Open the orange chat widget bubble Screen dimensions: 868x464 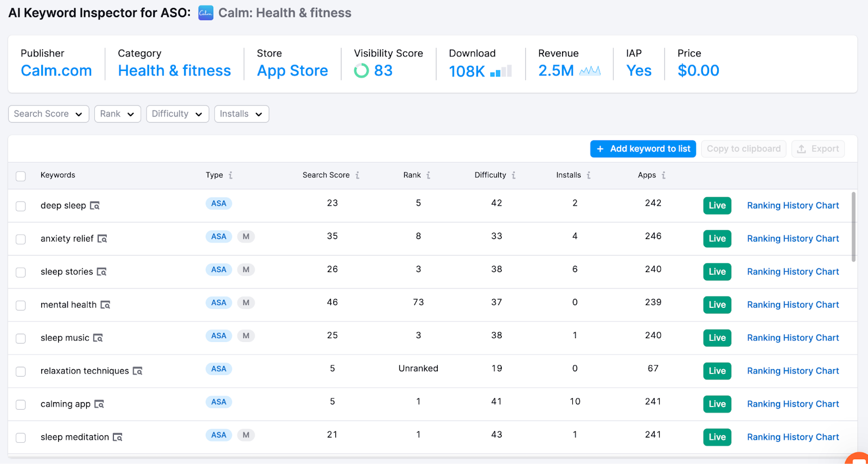858,459
